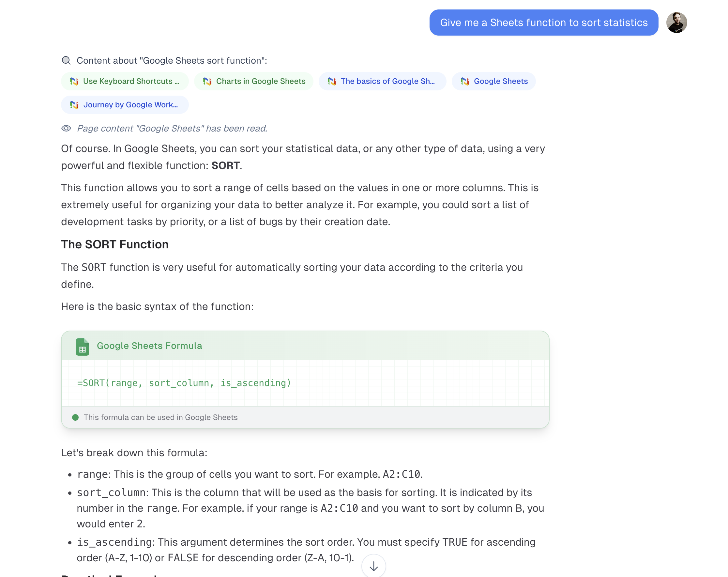
Task: Select the =SORT formula code text
Action: click(x=183, y=383)
